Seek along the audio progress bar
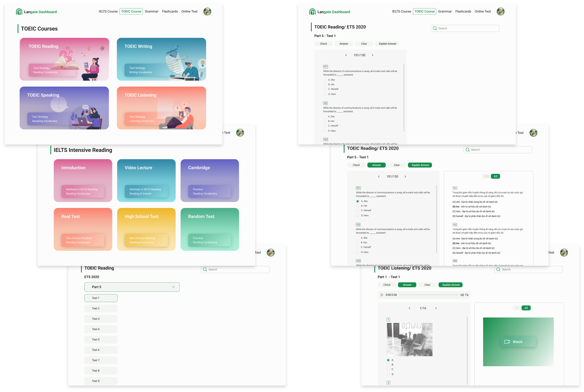 429,295
